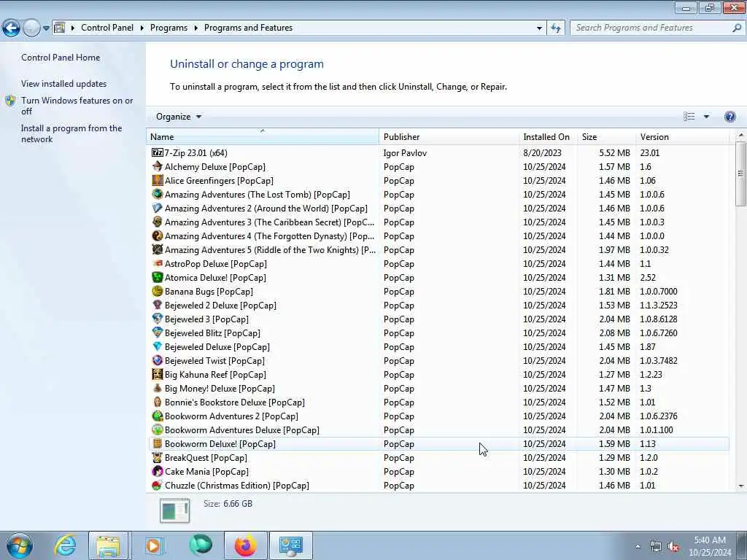
Task: Click the Bejeweled Deluxe gem icon
Action: click(x=158, y=346)
